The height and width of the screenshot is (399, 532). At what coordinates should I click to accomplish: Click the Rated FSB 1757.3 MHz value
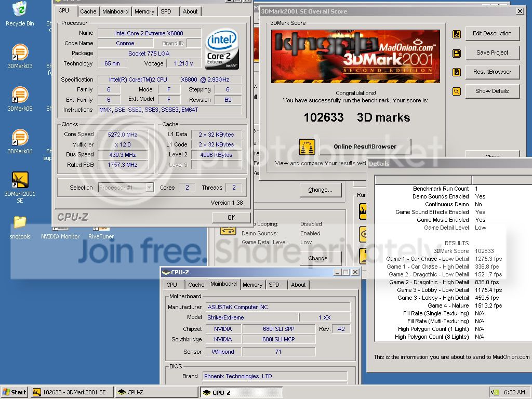pyautogui.click(x=123, y=165)
